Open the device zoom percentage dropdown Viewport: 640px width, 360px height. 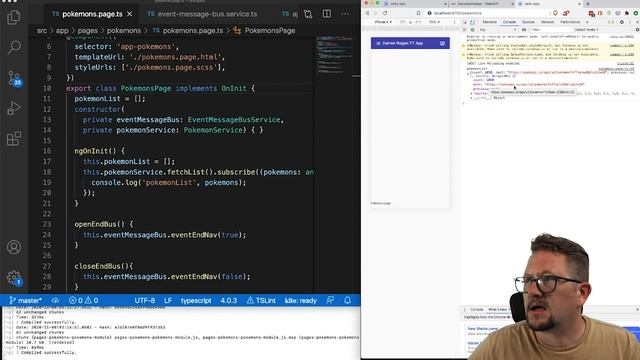click(434, 22)
